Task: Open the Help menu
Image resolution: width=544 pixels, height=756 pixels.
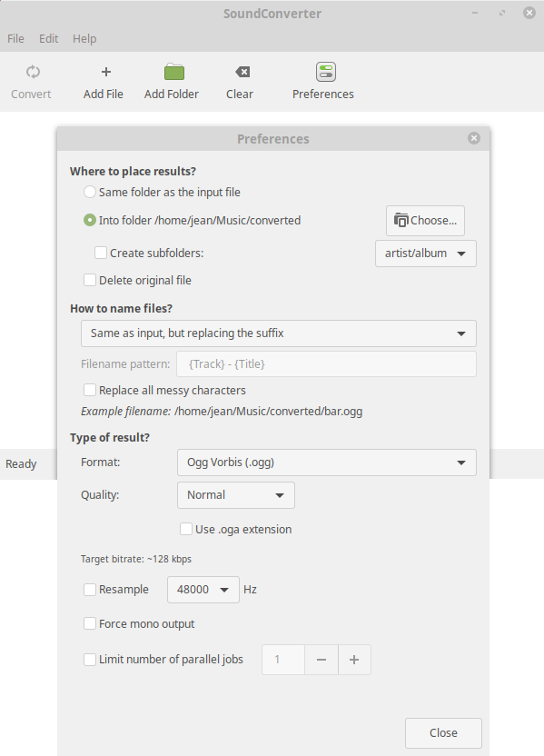Action: pyautogui.click(x=84, y=38)
